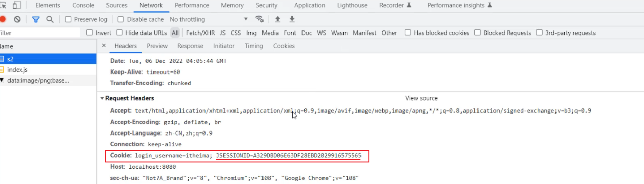The height and width of the screenshot is (184, 644).
Task: Open the Lighthouse tab
Action: pos(352,5)
